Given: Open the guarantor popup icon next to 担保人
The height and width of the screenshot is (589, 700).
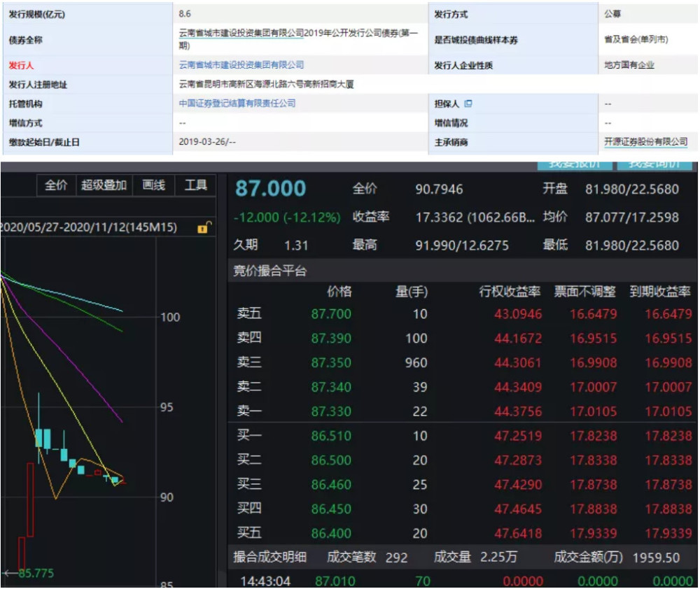Looking at the screenshot, I should 468,104.
